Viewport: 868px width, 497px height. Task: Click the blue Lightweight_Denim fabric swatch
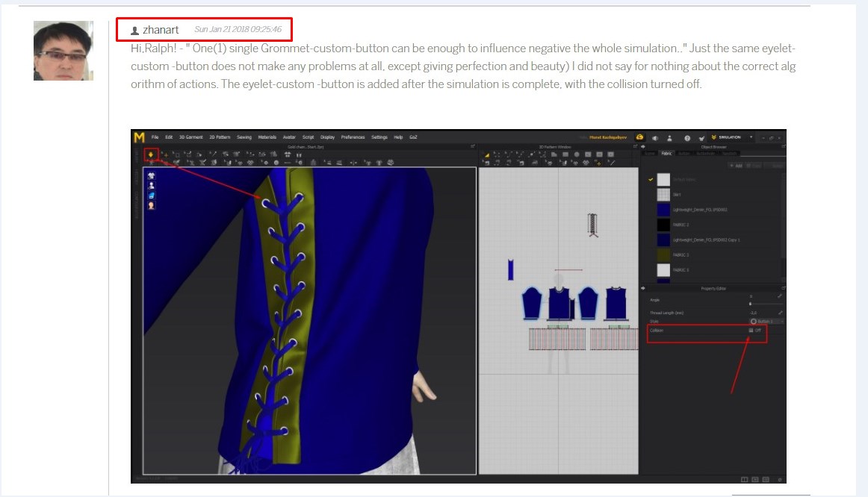(x=663, y=210)
